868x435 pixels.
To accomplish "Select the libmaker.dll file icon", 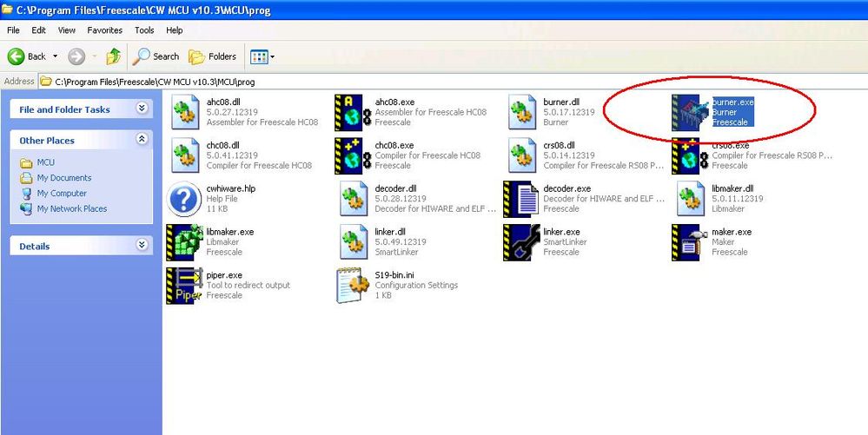I will coord(691,199).
